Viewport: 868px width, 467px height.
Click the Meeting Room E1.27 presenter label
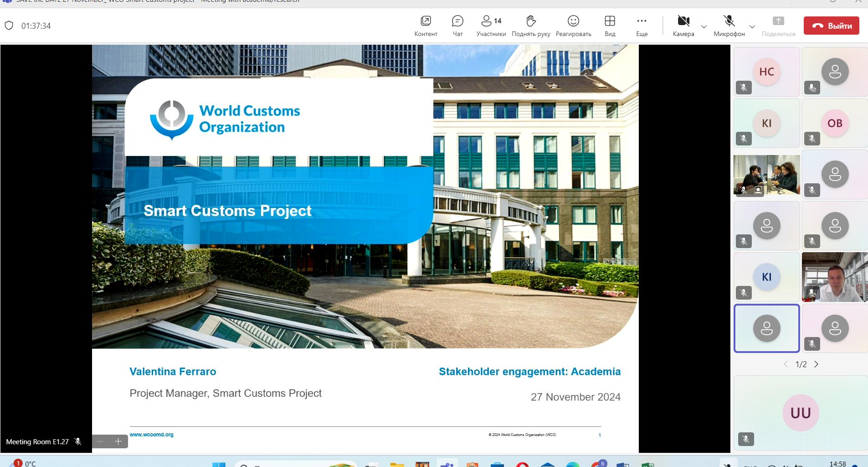(37, 441)
